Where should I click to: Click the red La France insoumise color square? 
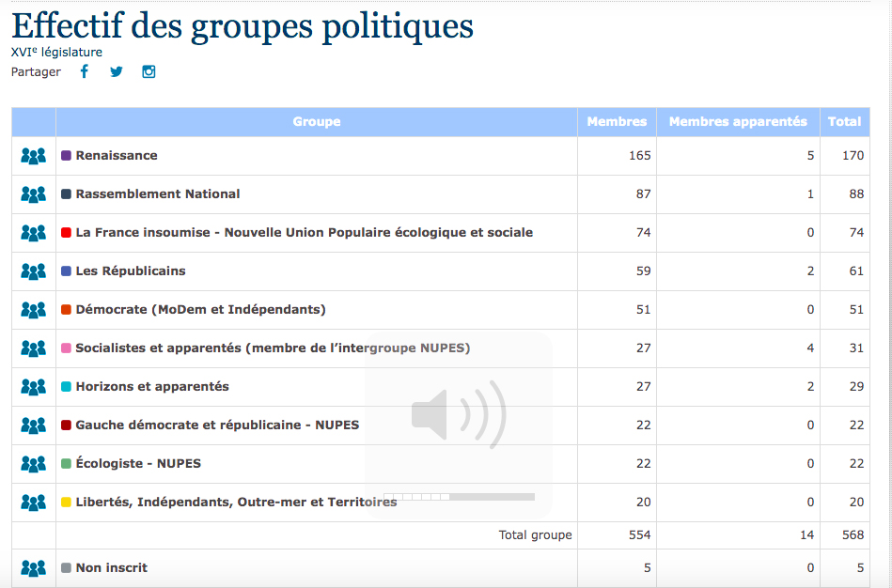[66, 232]
